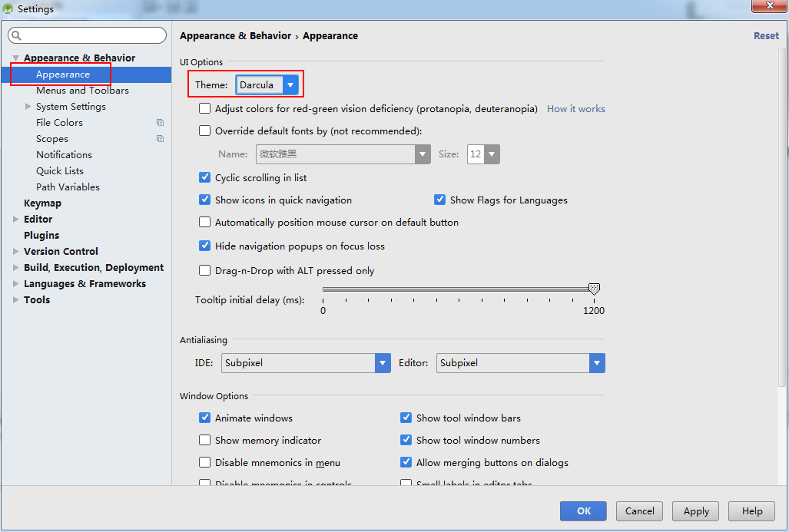The image size is (789, 532).
Task: Enable Show memory indicator
Action: coord(205,440)
